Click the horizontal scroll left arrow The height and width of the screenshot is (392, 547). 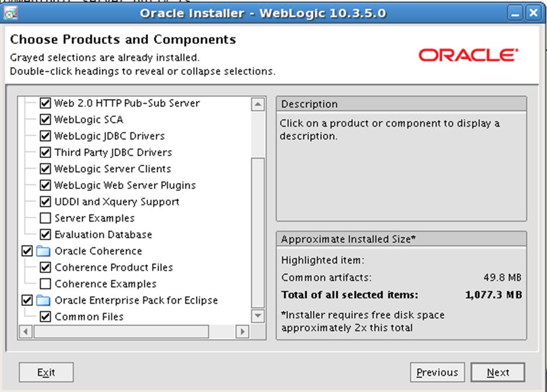click(26, 331)
